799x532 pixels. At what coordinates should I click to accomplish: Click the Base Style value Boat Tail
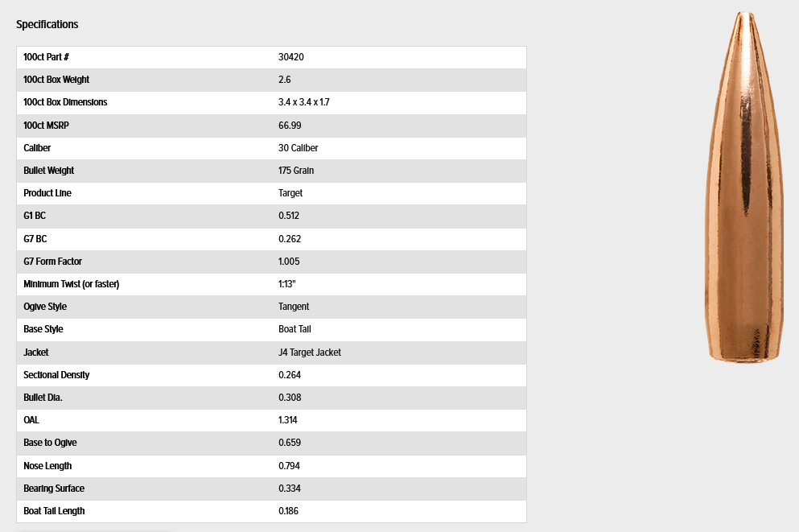point(294,329)
